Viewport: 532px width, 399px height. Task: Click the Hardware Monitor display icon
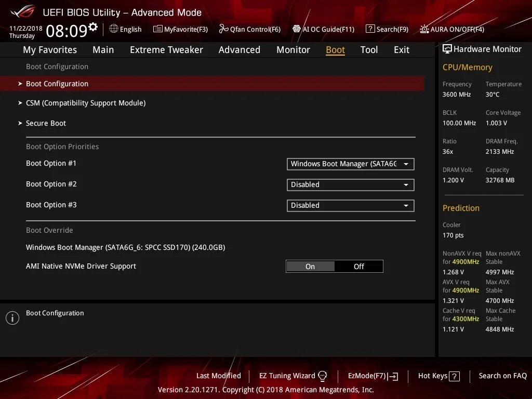447,49
